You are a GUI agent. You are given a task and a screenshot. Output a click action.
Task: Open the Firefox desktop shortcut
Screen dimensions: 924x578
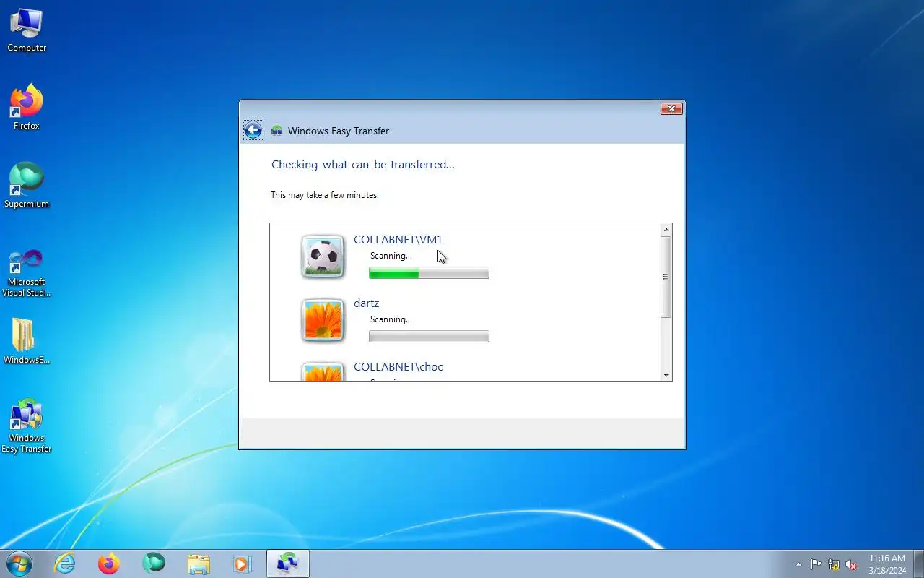27,108
